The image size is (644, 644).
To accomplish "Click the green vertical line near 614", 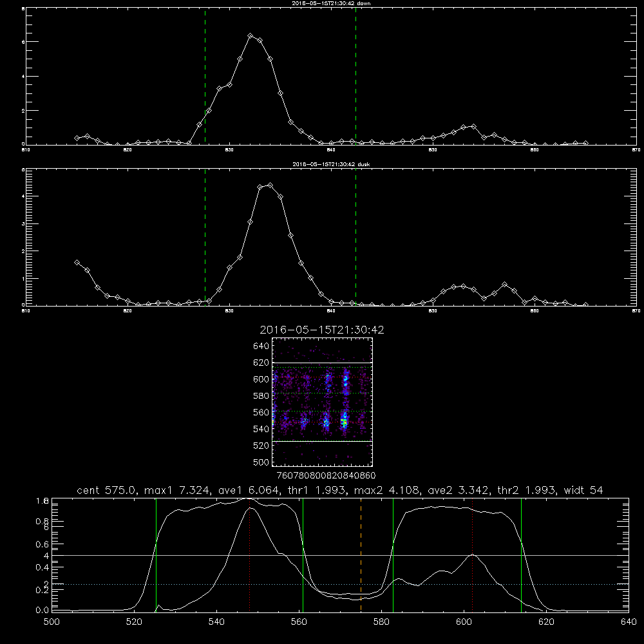I will click(x=521, y=555).
